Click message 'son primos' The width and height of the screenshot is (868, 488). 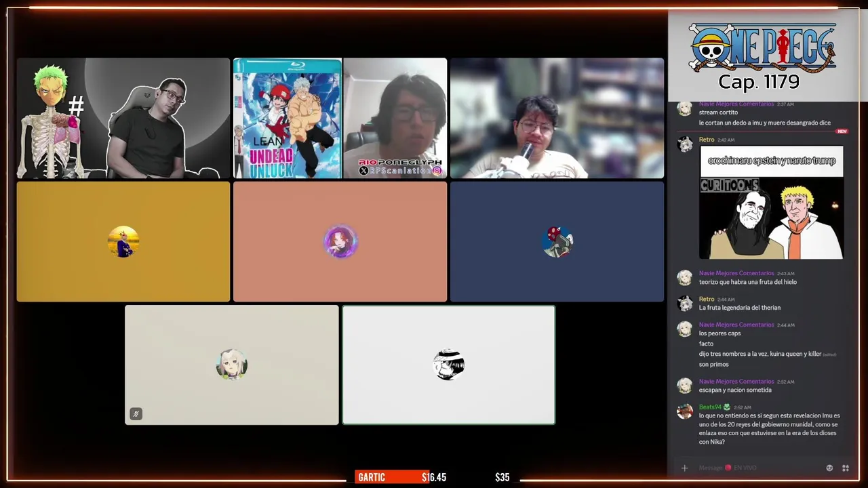(714, 364)
